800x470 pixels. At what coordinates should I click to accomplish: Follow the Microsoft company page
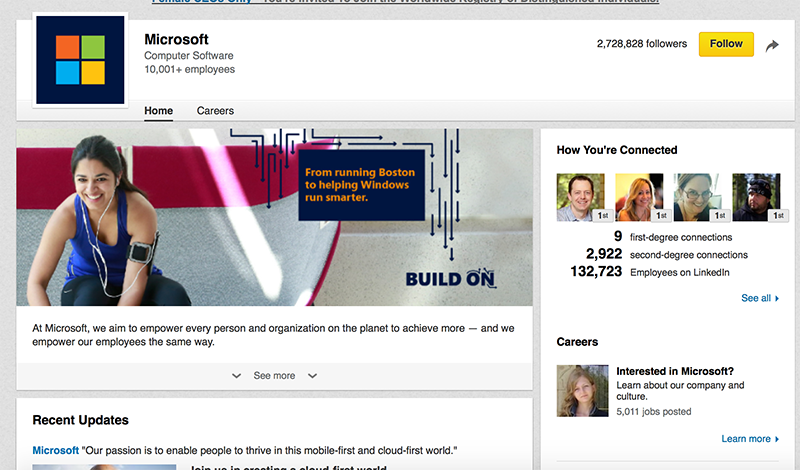pyautogui.click(x=726, y=44)
